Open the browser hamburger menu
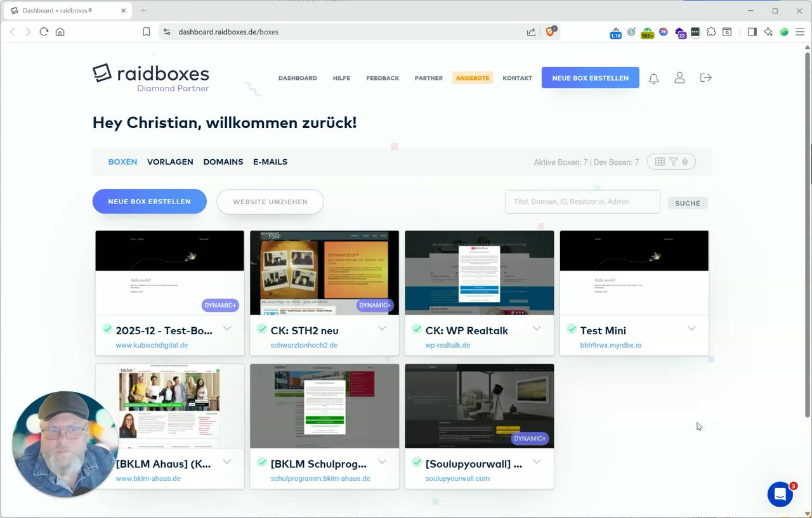Viewport: 812px width, 518px height. tap(801, 32)
